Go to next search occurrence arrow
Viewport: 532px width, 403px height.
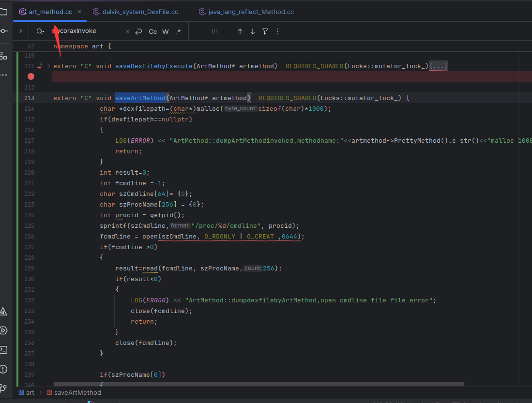click(x=253, y=31)
